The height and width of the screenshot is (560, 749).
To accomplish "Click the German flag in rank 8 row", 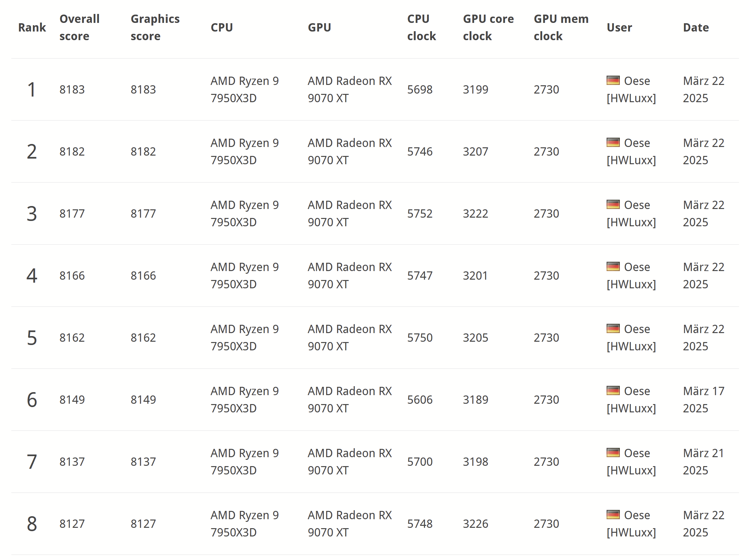I will coord(613,515).
